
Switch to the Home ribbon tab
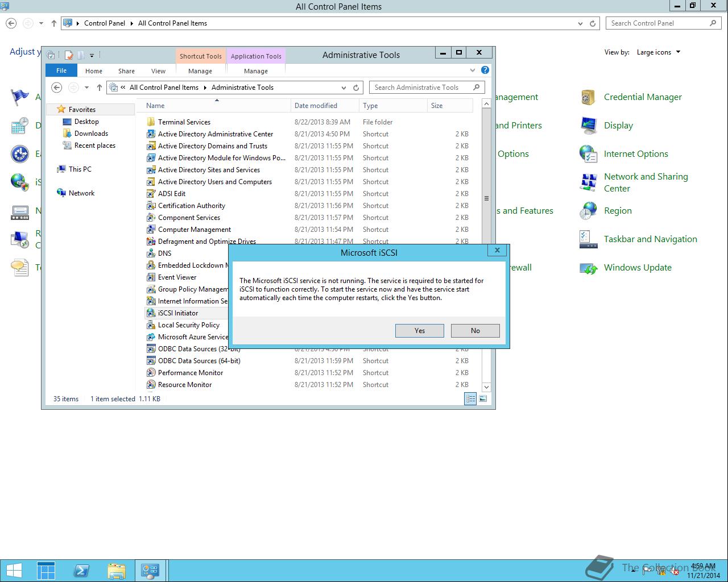pos(94,71)
